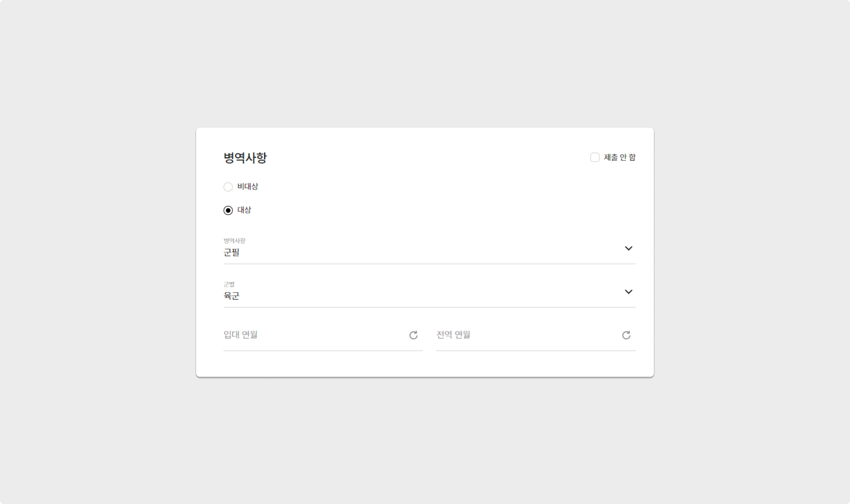Click the 병역사항 card heading
Screen dimensions: 850x504
tap(245, 158)
